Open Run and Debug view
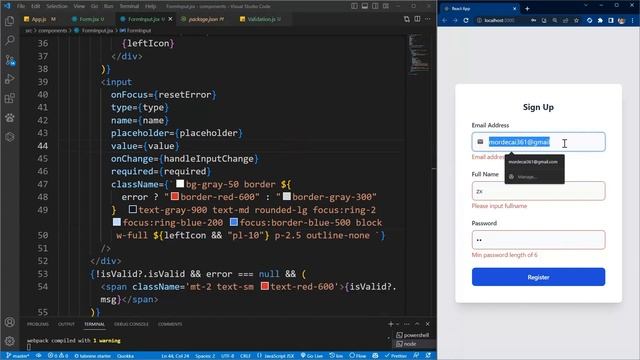Viewport: 640px width, 360px height. tap(10, 79)
